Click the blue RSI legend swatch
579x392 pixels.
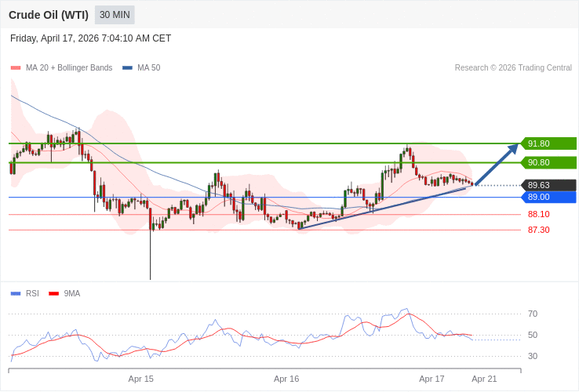(16, 294)
